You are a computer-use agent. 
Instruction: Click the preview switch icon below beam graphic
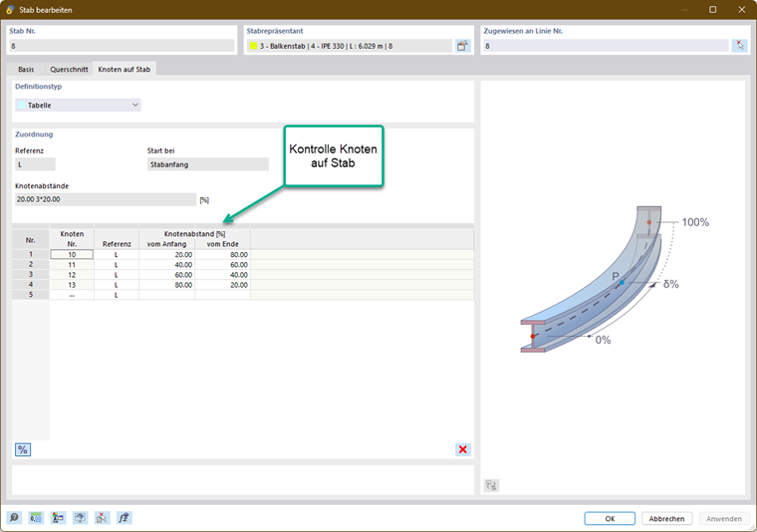click(491, 485)
